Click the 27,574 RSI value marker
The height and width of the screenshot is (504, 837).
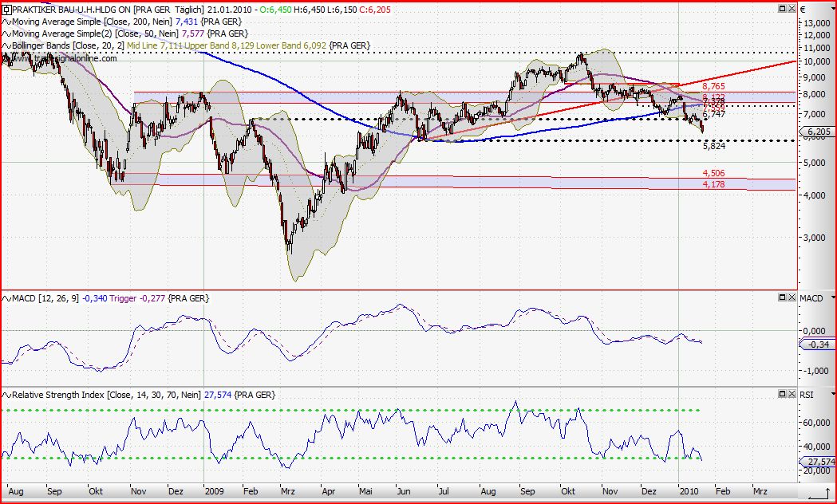[x=818, y=461]
